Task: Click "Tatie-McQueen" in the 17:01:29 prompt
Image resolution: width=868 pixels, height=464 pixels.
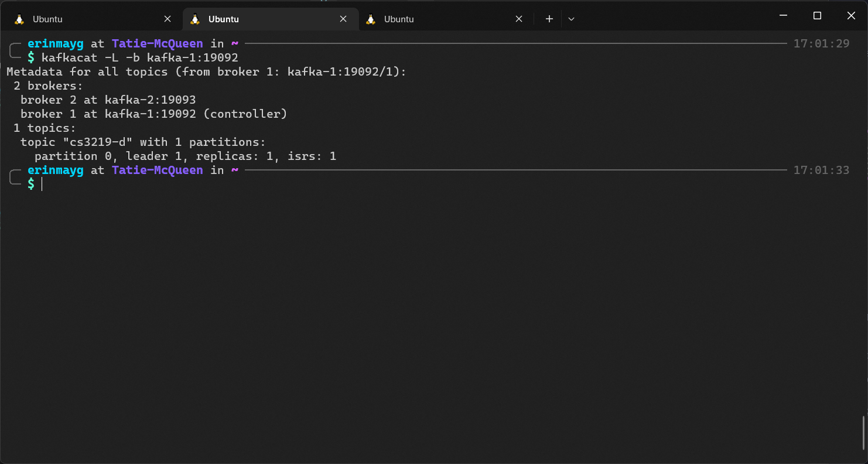Action: coord(158,43)
